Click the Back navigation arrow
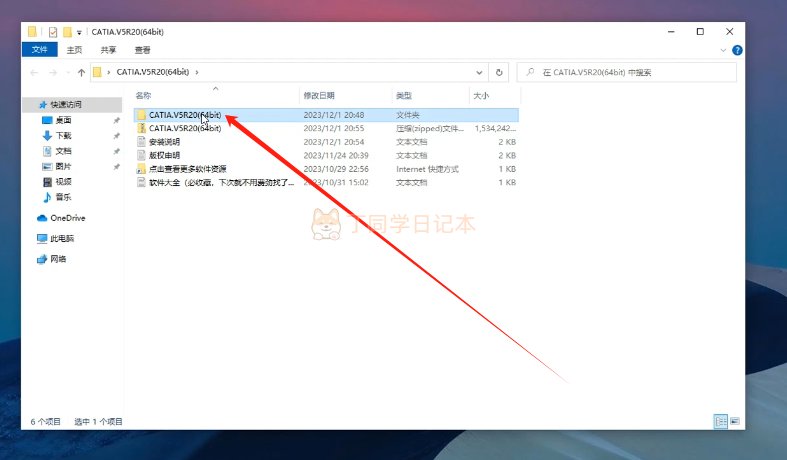 [34, 72]
